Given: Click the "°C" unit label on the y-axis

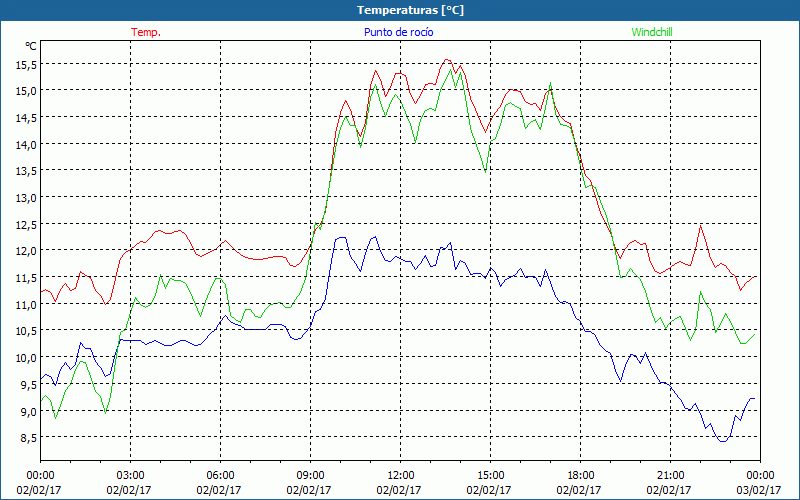Looking at the screenshot, I should point(31,46).
